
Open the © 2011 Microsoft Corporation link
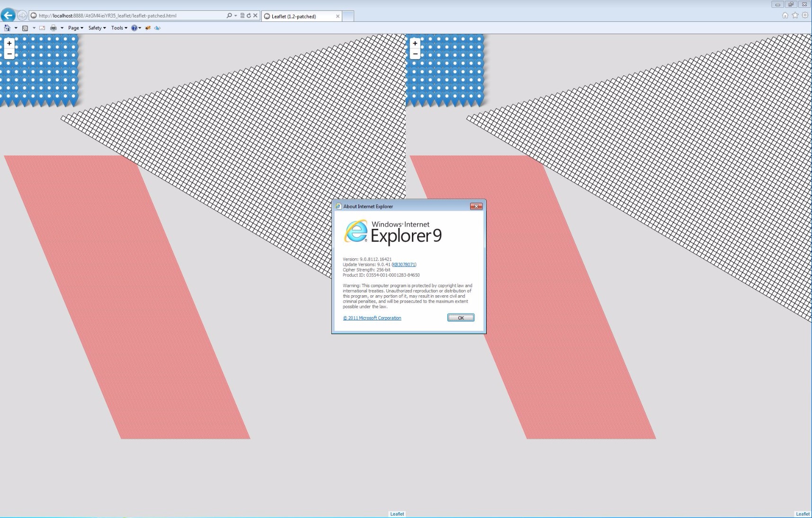click(x=372, y=318)
